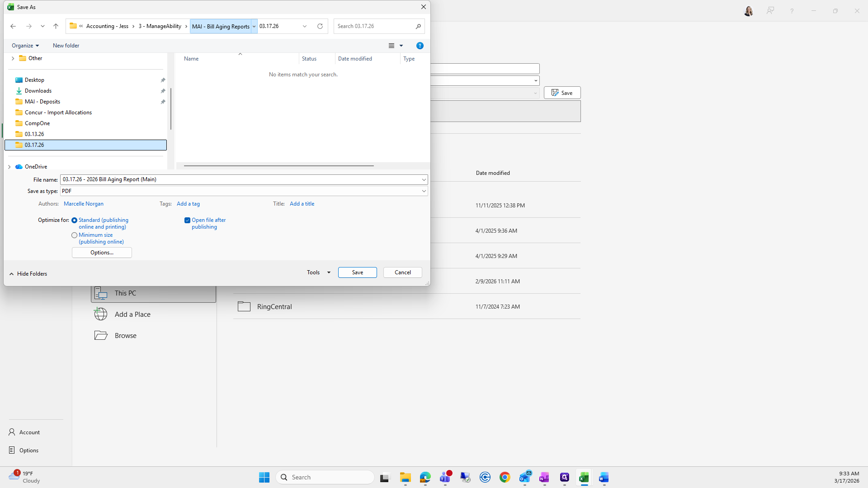This screenshot has height=488, width=868.
Task: Click the Options... button
Action: [102, 253]
